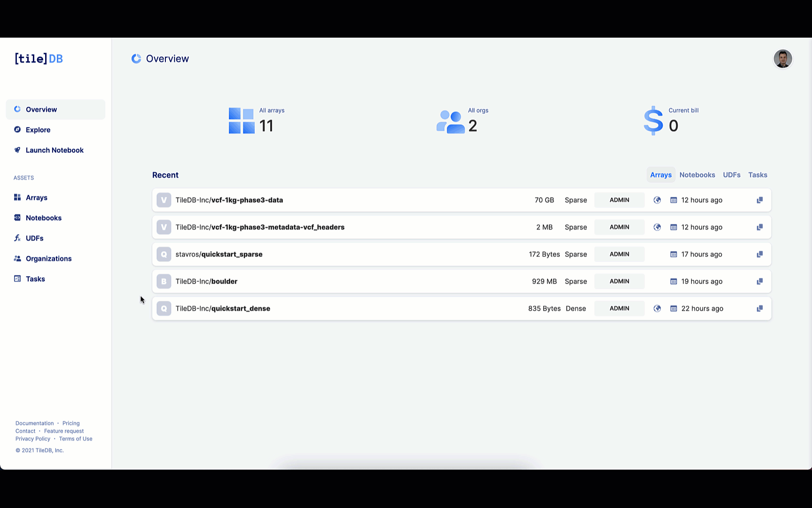Viewport: 812px width, 508px height.
Task: Open the UDFs label under Assets
Action: tap(35, 238)
